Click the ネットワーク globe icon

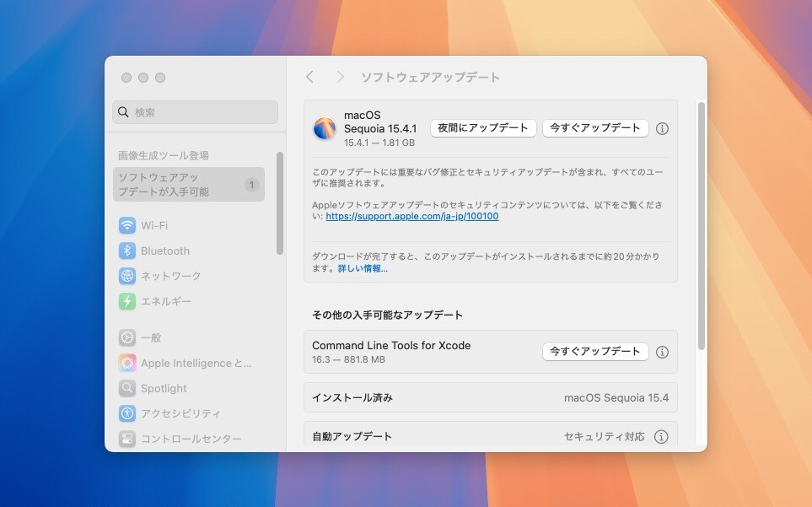(126, 276)
